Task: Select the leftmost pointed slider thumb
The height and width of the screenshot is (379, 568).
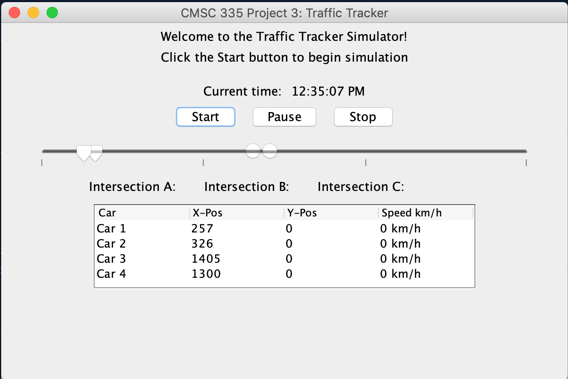Action: click(x=84, y=153)
